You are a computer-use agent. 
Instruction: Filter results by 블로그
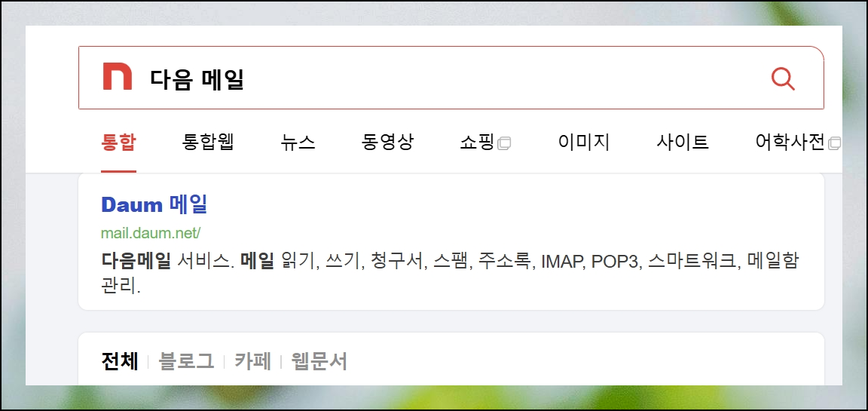coord(187,361)
